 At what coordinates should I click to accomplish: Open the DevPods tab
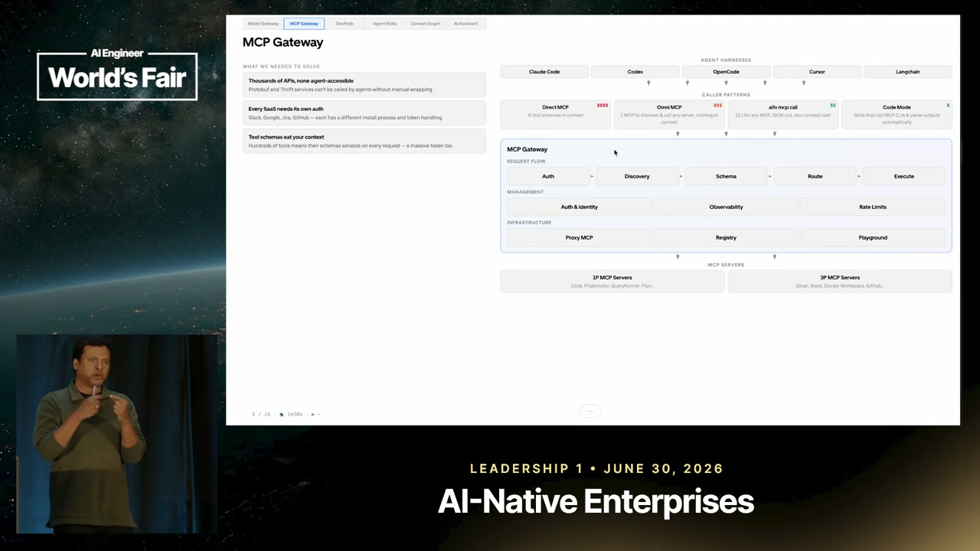345,24
